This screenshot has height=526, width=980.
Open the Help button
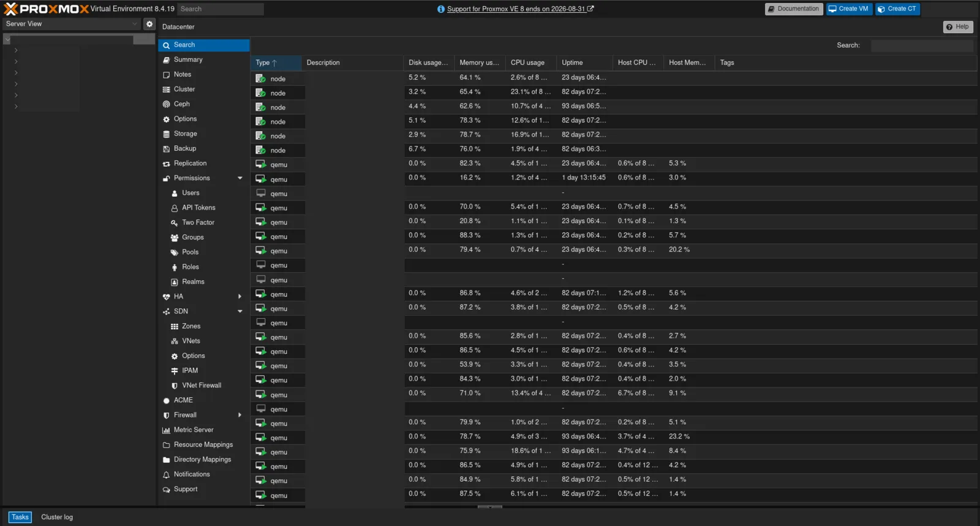pyautogui.click(x=958, y=27)
